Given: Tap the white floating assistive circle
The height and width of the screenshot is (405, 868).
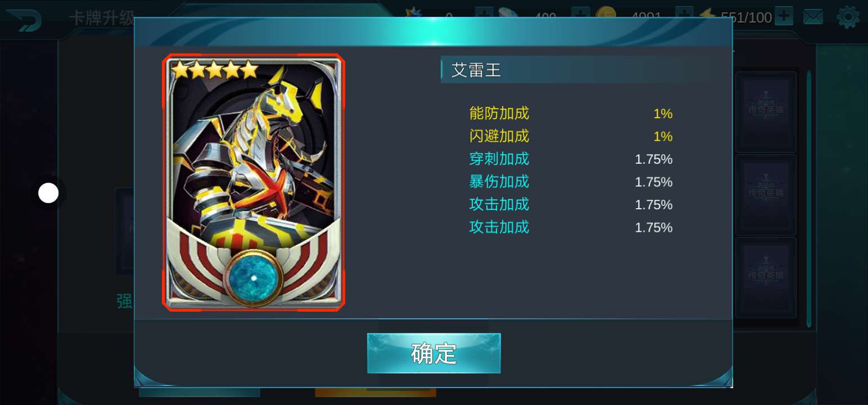Looking at the screenshot, I should tap(48, 193).
